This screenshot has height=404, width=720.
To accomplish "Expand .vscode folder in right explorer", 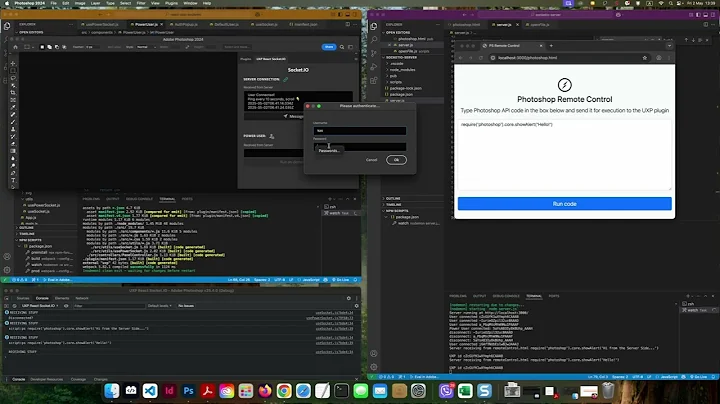I will pyautogui.click(x=396, y=64).
